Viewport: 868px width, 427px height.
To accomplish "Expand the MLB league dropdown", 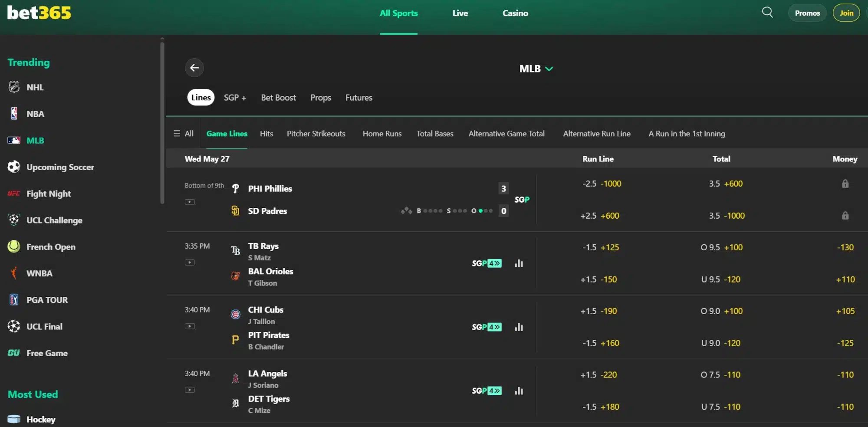I will point(536,69).
